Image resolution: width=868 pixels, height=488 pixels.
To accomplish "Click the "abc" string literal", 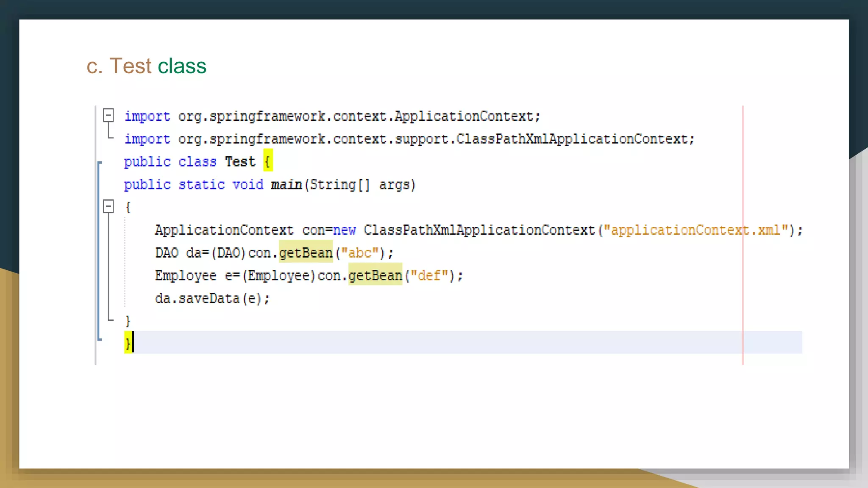I will tap(360, 253).
